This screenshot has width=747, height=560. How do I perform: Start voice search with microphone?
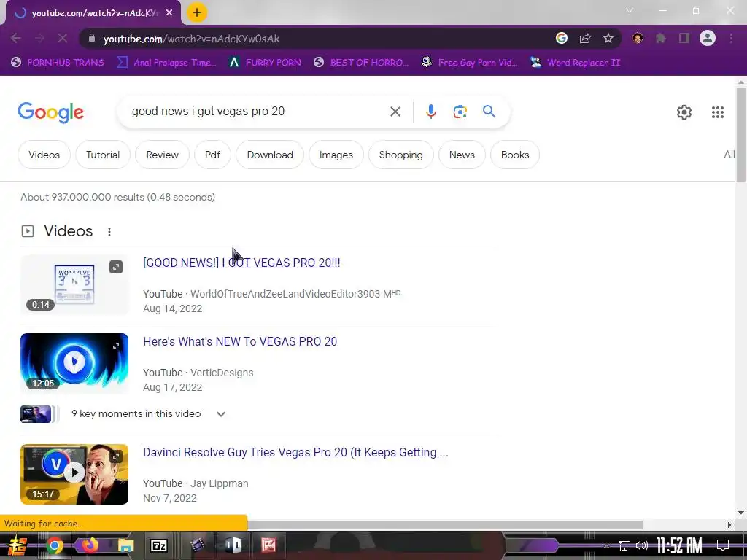[430, 112]
